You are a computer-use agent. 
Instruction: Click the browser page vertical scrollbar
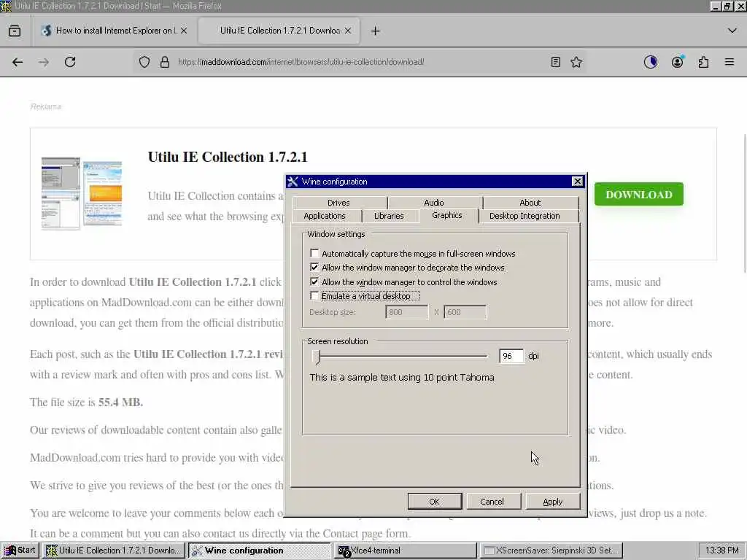click(x=743, y=203)
